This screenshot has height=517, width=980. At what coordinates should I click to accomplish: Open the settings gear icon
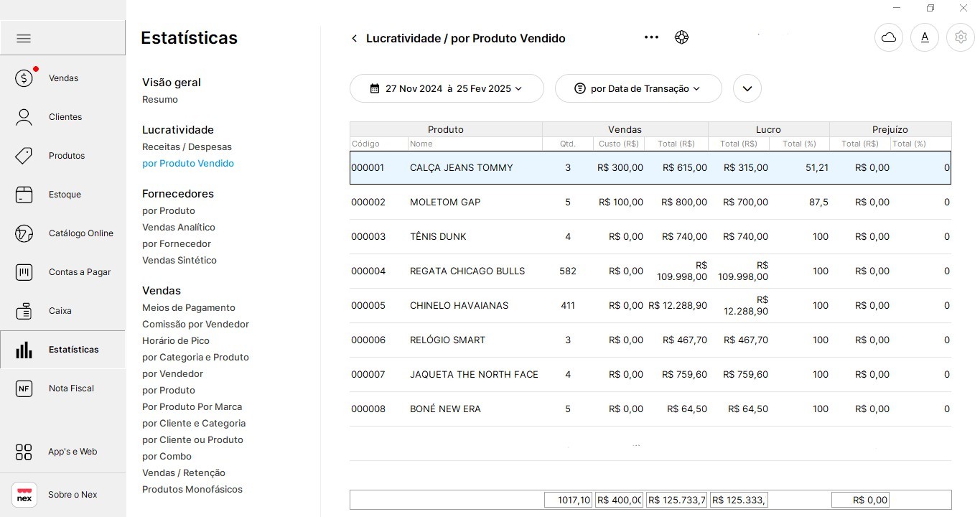pos(961,37)
